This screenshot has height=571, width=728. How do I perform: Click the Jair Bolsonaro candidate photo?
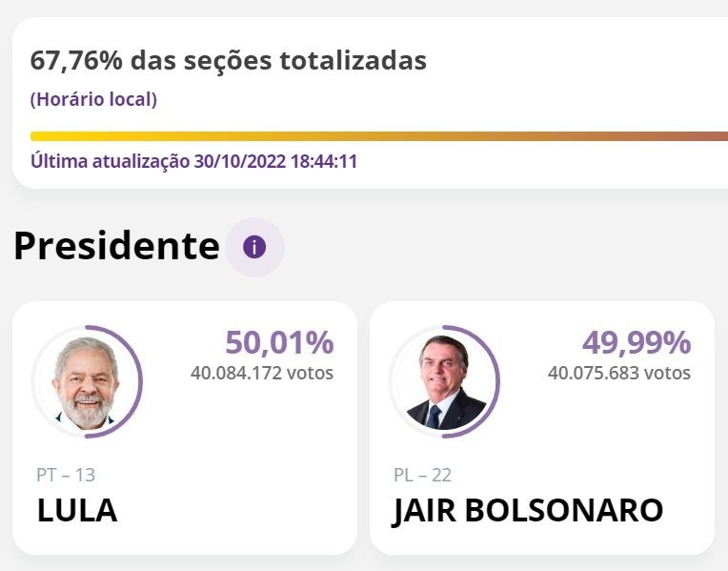[442, 381]
